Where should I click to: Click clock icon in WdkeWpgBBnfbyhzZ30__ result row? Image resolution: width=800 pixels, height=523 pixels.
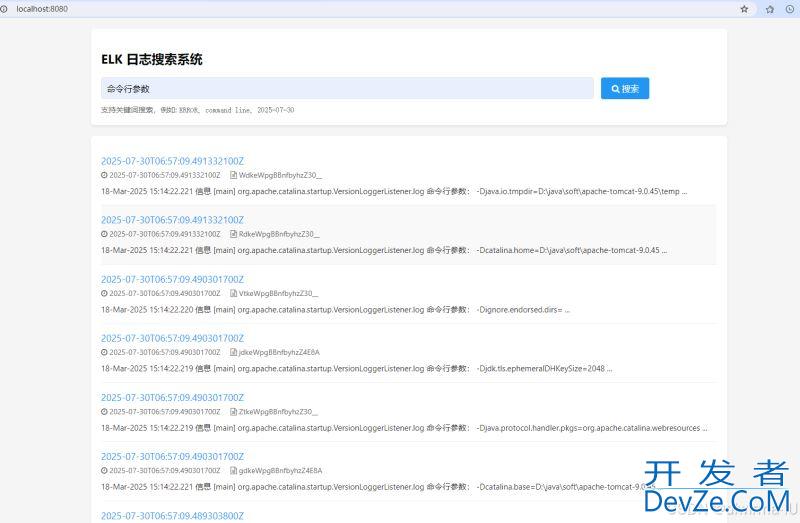coord(104,175)
